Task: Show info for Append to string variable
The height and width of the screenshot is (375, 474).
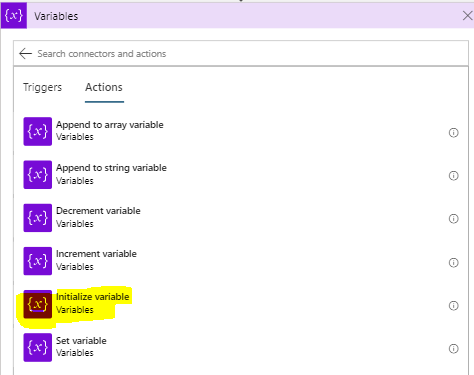Action: click(x=453, y=176)
